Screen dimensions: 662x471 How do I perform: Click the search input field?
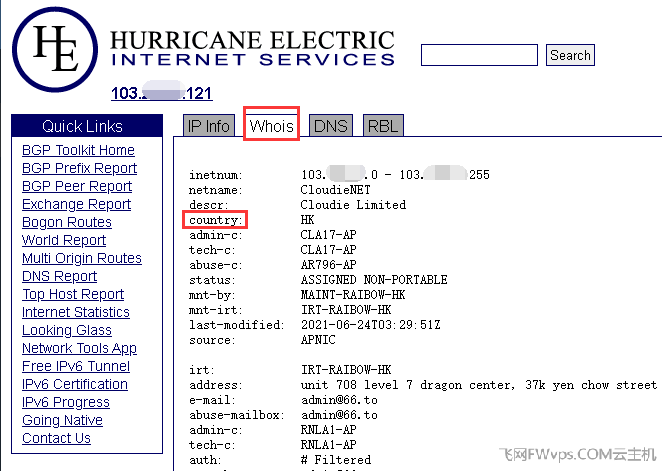(479, 55)
